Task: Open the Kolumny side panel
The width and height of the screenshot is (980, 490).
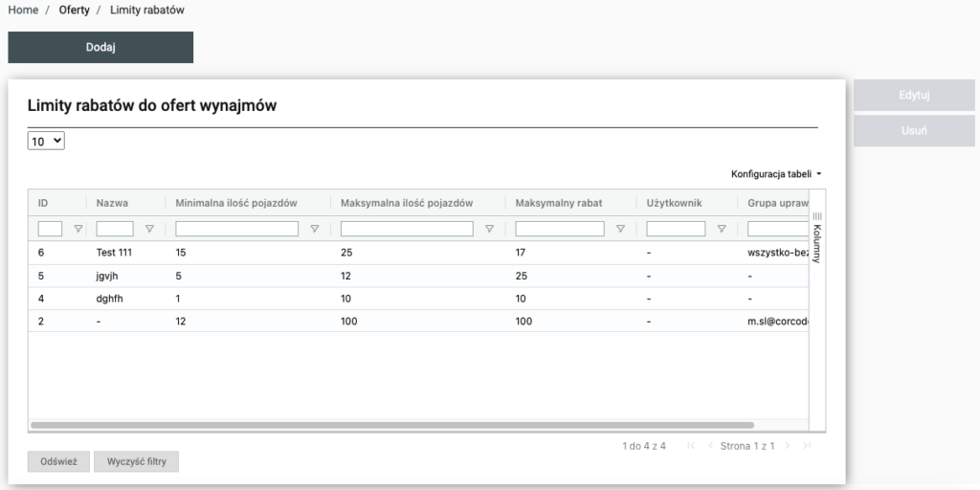Action: click(x=817, y=237)
